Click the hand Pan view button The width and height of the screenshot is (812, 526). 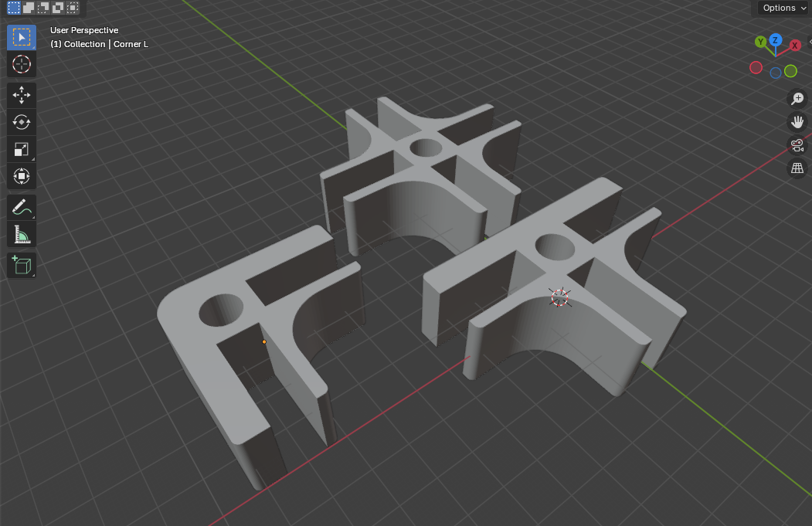pos(797,122)
